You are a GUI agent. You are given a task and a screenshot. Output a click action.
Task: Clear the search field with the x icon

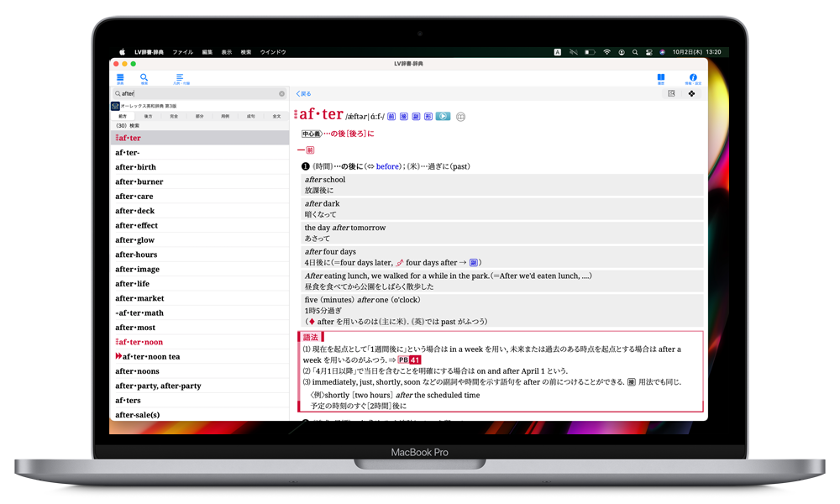point(281,93)
